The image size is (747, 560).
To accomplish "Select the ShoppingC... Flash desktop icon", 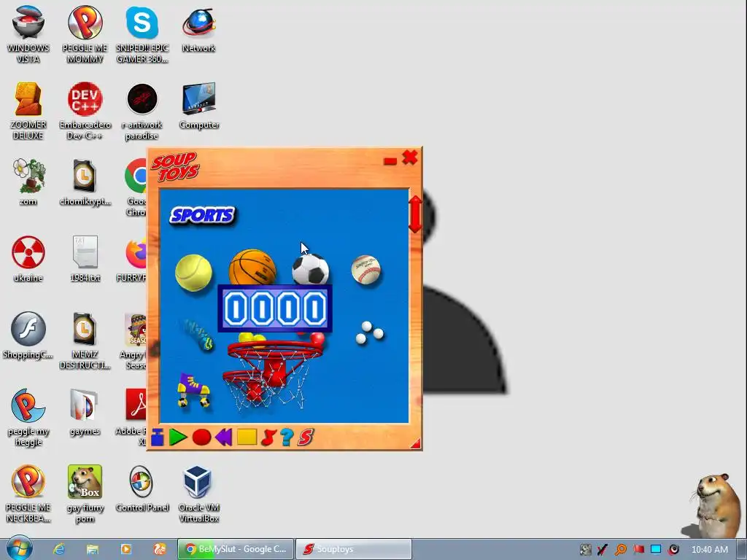I will click(x=28, y=335).
